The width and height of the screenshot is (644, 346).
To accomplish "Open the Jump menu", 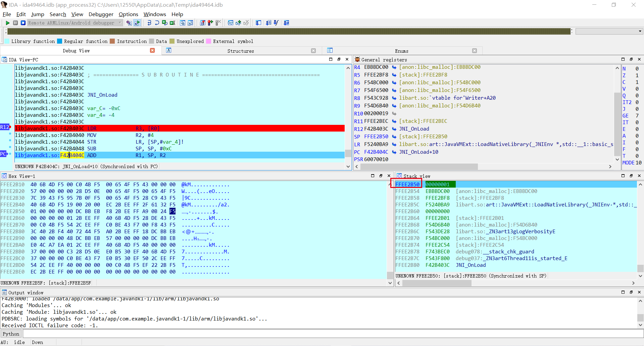I will pyautogui.click(x=38, y=14).
